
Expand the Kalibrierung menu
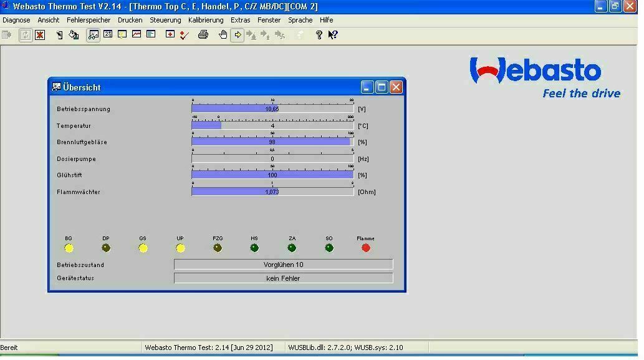point(206,20)
